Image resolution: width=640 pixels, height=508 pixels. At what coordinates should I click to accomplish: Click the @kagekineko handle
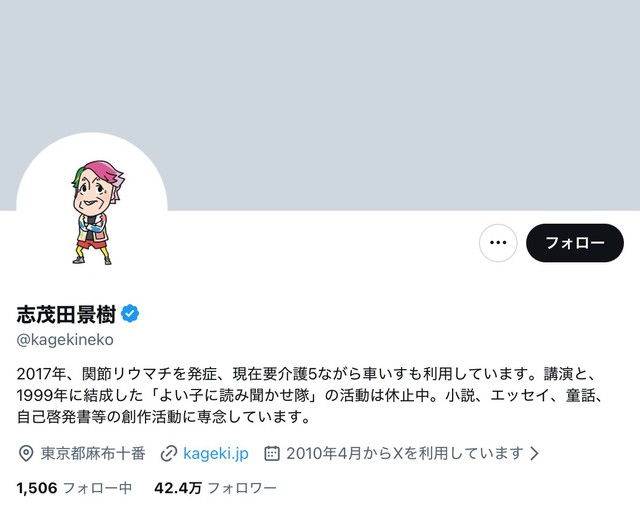click(65, 339)
